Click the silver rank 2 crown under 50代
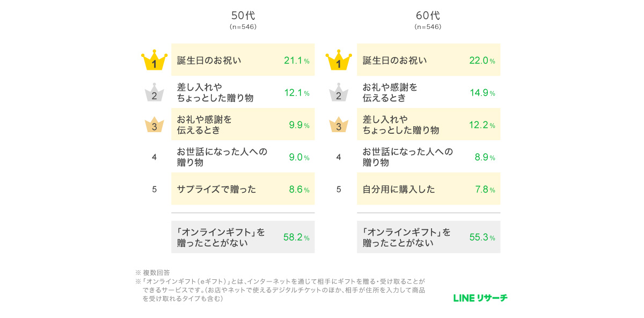644x318 pixels. tap(154, 93)
